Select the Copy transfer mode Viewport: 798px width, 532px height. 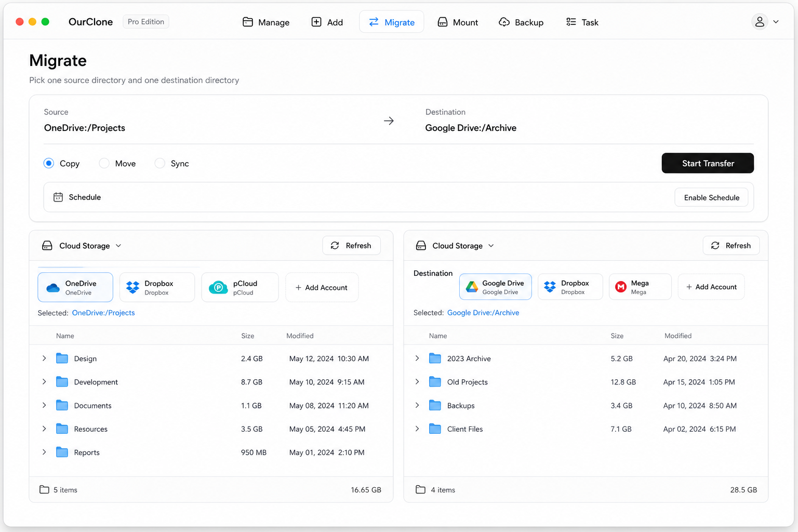coord(49,163)
